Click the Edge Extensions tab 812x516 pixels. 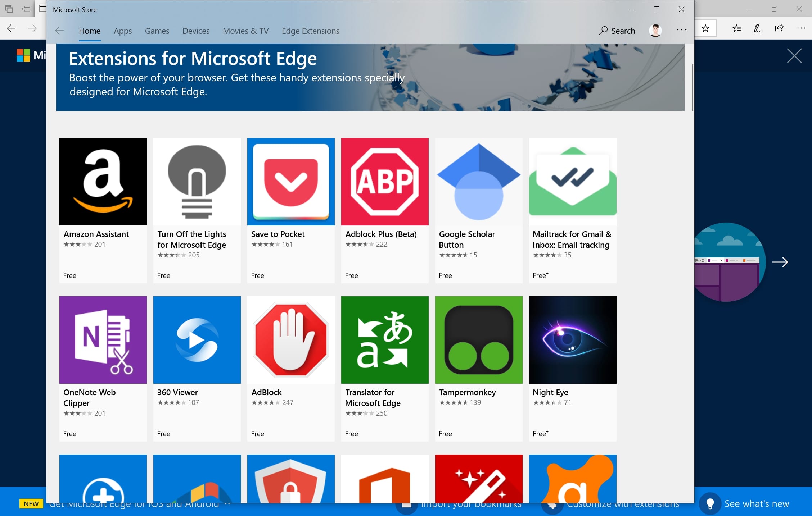(x=310, y=31)
